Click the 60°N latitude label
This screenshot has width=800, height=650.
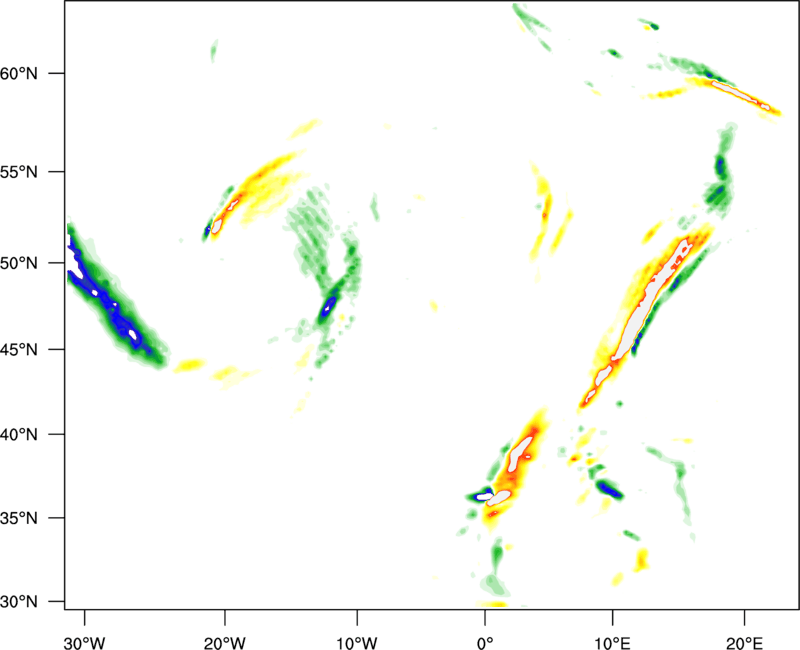pyautogui.click(x=20, y=74)
